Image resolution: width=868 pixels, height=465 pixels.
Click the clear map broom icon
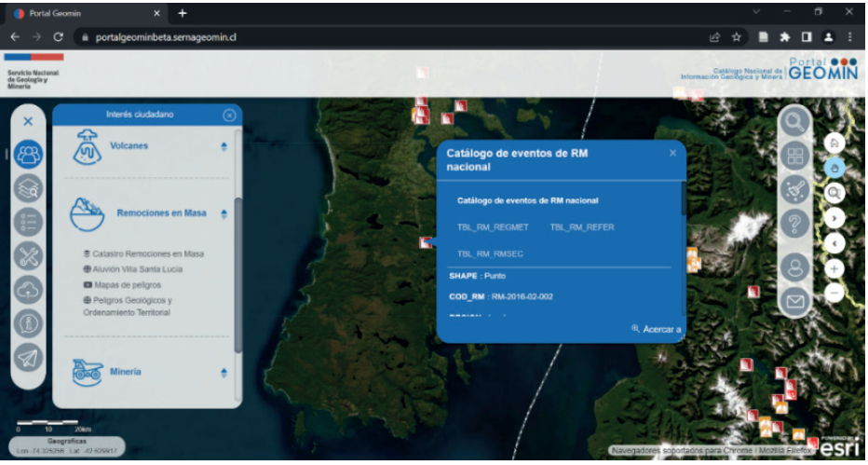(x=795, y=190)
